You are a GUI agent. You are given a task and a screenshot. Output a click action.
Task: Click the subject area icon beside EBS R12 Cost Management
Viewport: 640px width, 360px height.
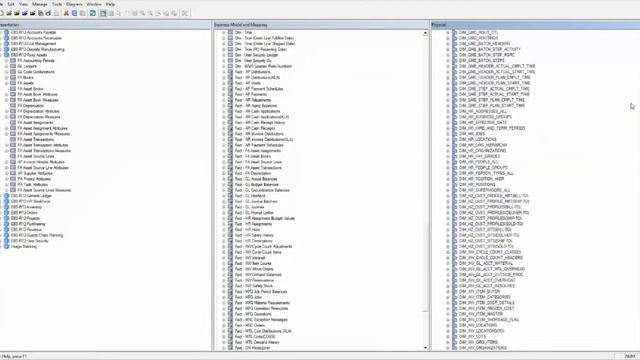click(6, 44)
